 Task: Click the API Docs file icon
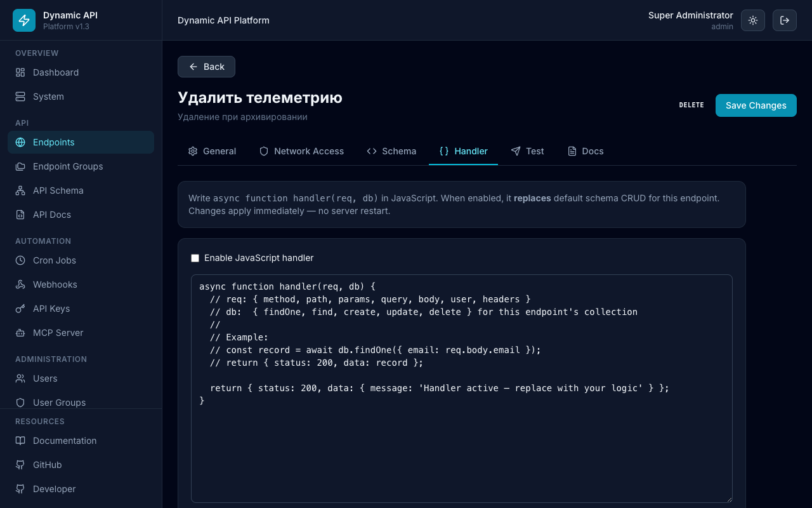click(20, 215)
